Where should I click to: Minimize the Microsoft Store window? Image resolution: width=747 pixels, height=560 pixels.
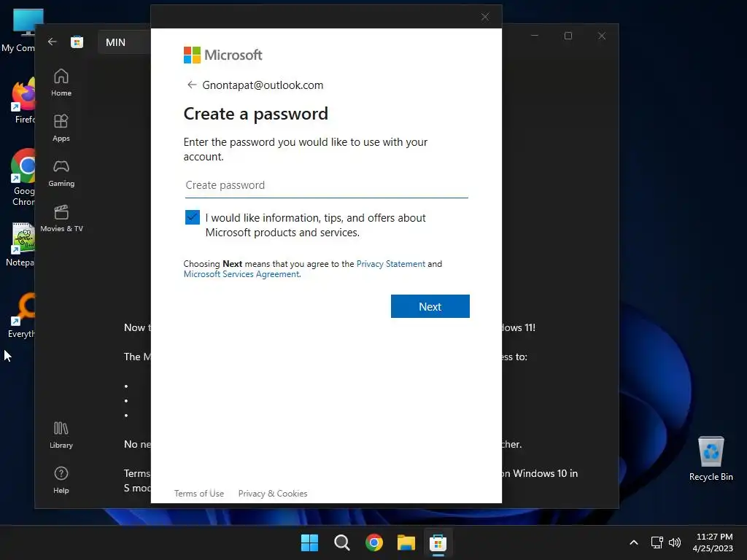pyautogui.click(x=535, y=36)
